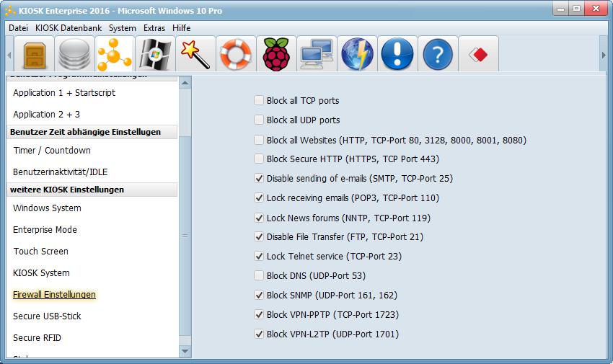Viewport: 613px width, 364px height.
Task: Open the globe with lightning icon
Action: (x=357, y=54)
